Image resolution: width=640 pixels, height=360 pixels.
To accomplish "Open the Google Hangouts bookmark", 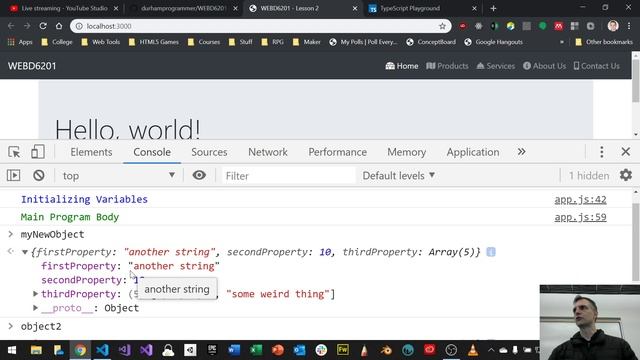I will click(493, 42).
